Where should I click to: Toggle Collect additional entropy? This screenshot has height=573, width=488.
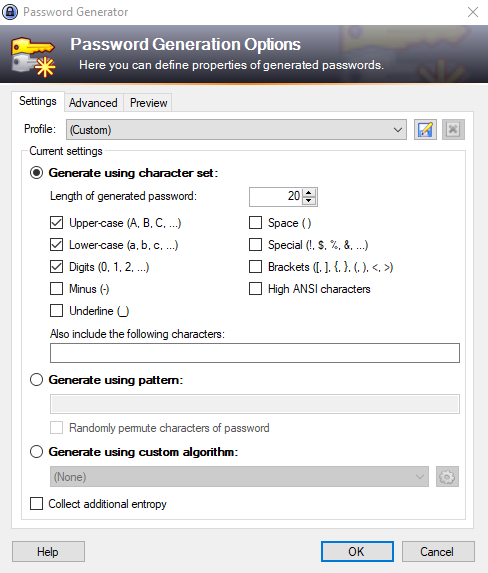(x=36, y=503)
